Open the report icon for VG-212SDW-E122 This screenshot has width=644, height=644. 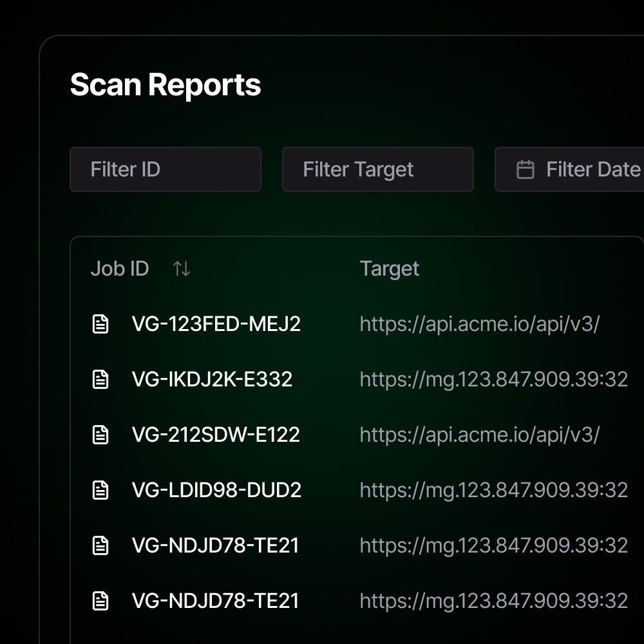100,435
